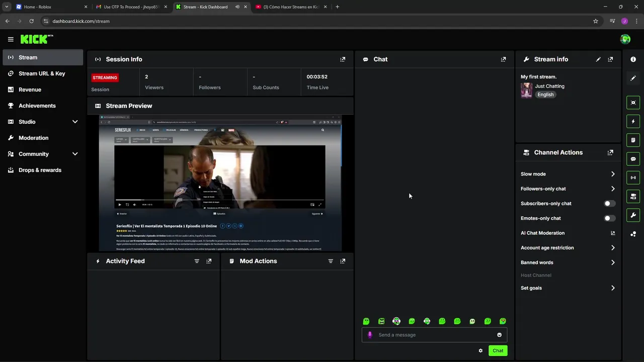Enable Emotes-only chat toggle

pos(609,218)
